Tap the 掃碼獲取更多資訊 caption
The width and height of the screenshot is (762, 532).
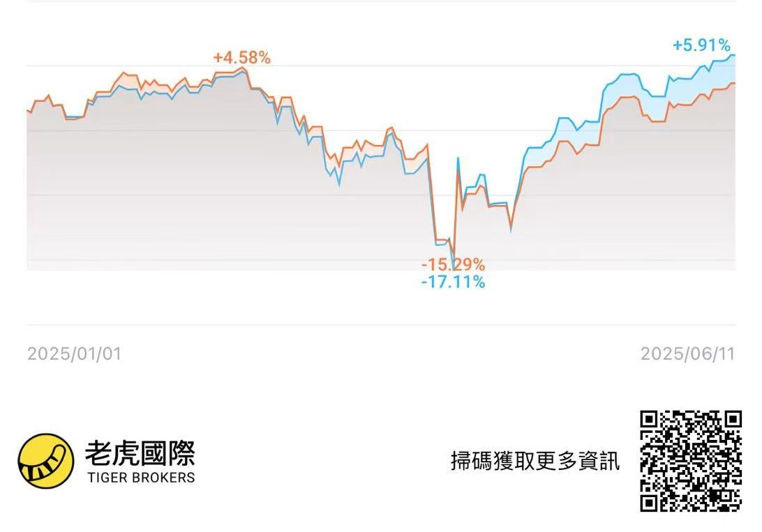535,461
